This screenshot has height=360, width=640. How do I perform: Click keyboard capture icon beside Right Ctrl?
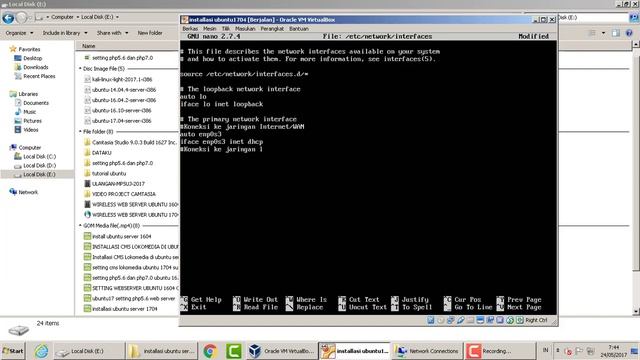(x=520, y=320)
